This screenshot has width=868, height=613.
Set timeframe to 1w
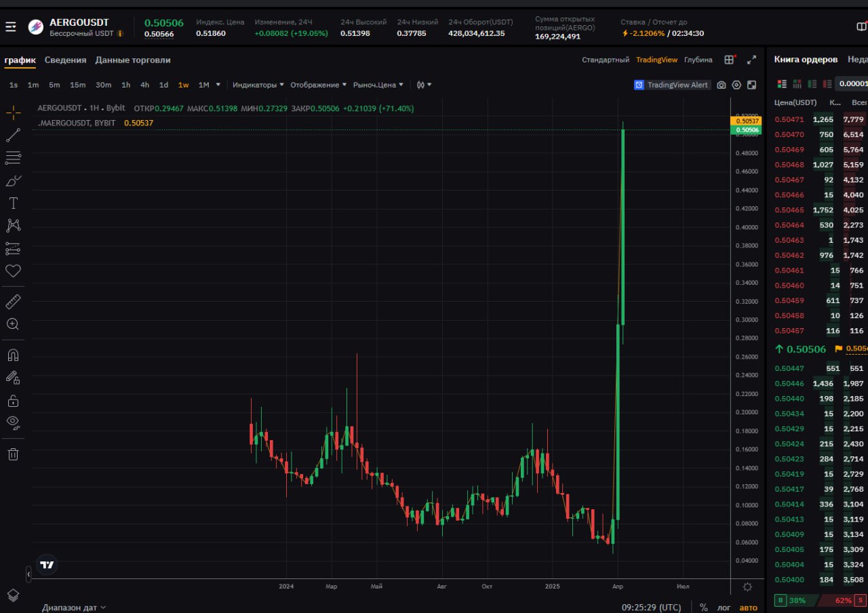point(183,85)
